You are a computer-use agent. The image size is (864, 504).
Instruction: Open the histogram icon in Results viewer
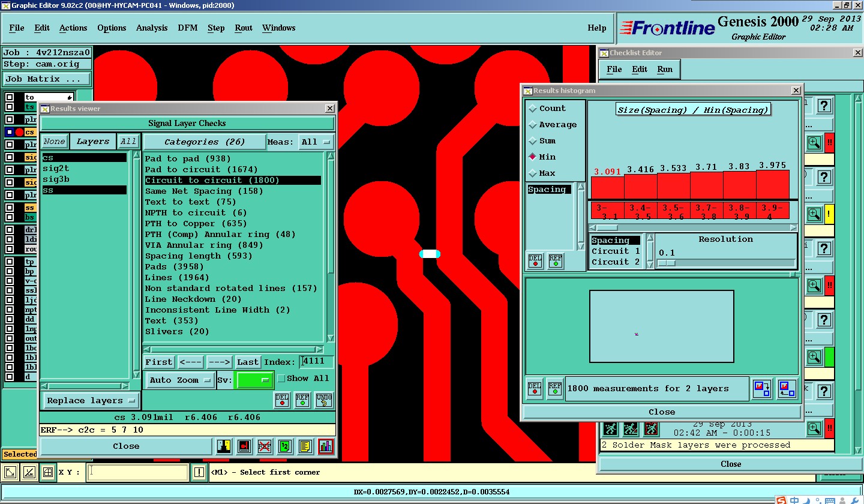pos(326,446)
